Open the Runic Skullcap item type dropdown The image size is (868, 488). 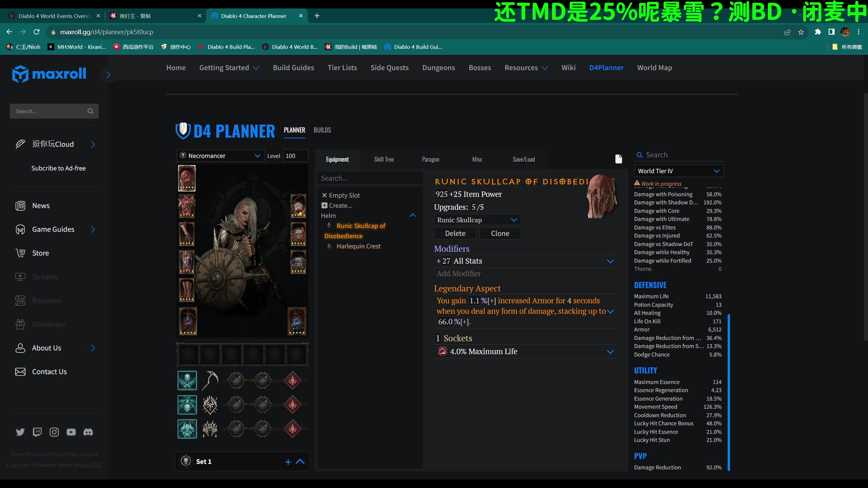477,220
